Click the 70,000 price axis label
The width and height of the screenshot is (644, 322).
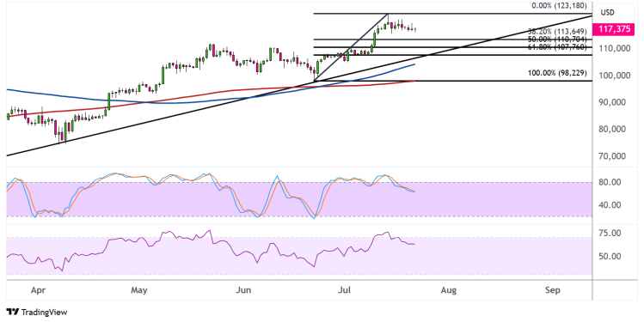[x=616, y=156]
